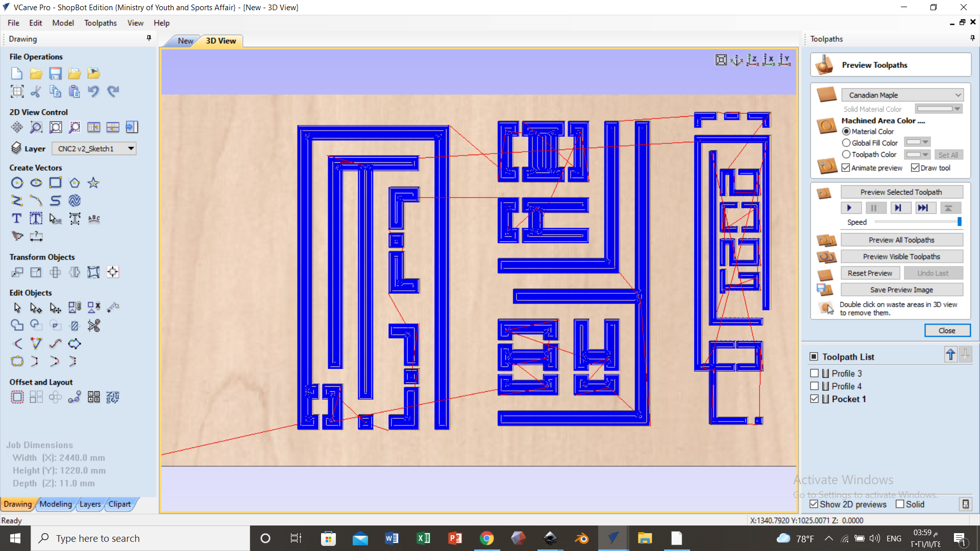This screenshot has height=551, width=980.
Task: Open the Solid Material Color dropdown
Action: click(x=939, y=109)
